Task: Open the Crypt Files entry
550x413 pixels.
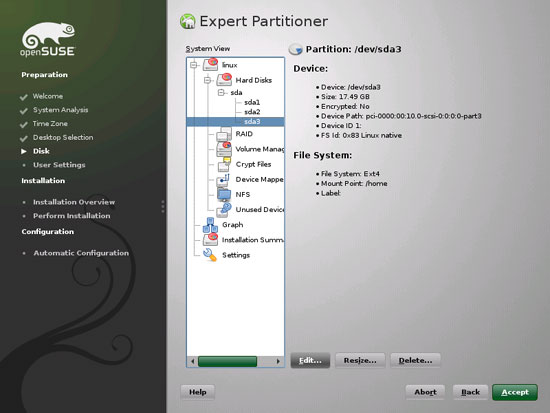Action: 253,164
